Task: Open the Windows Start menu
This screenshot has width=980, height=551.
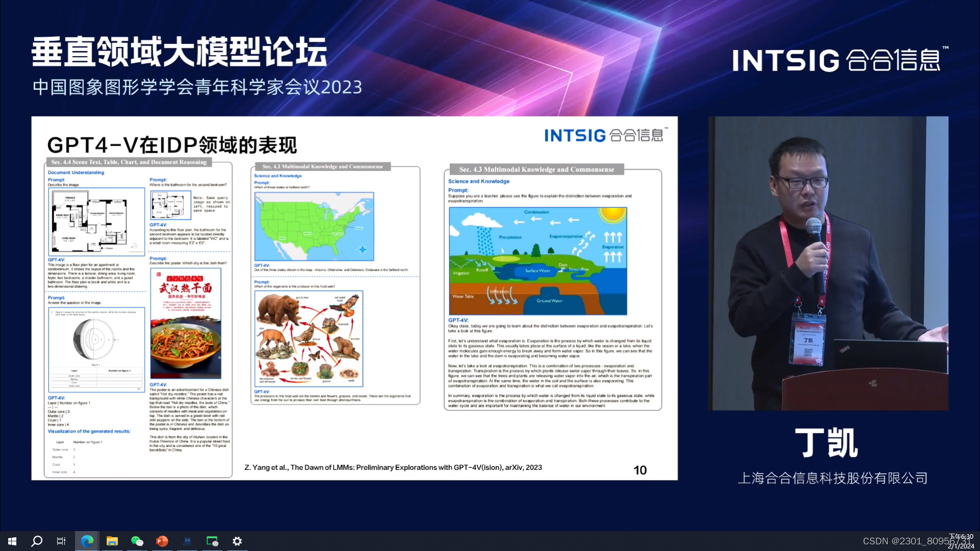Action: [12, 541]
